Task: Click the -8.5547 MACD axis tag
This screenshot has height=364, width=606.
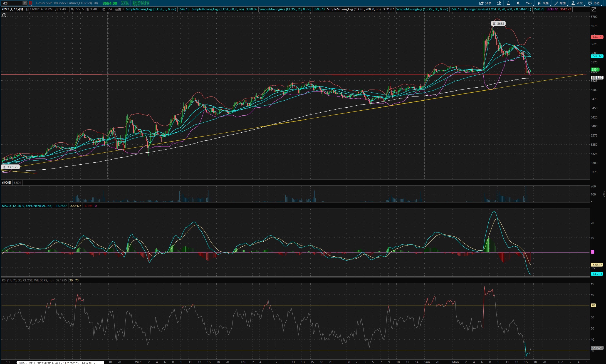Action: click(597, 265)
